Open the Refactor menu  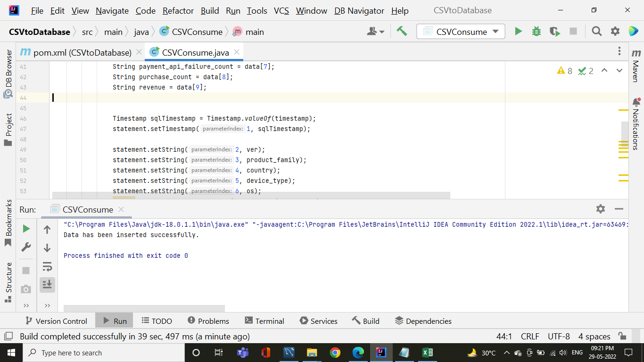click(178, 10)
